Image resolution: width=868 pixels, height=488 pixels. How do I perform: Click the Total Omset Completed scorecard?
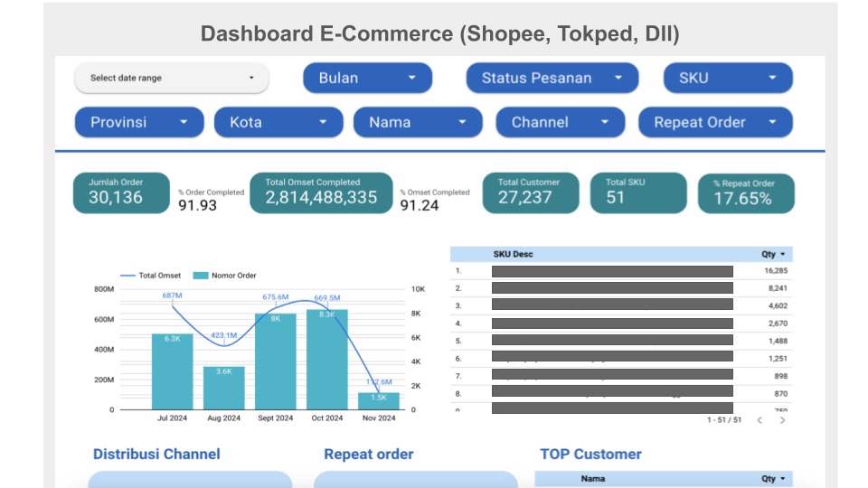point(321,192)
